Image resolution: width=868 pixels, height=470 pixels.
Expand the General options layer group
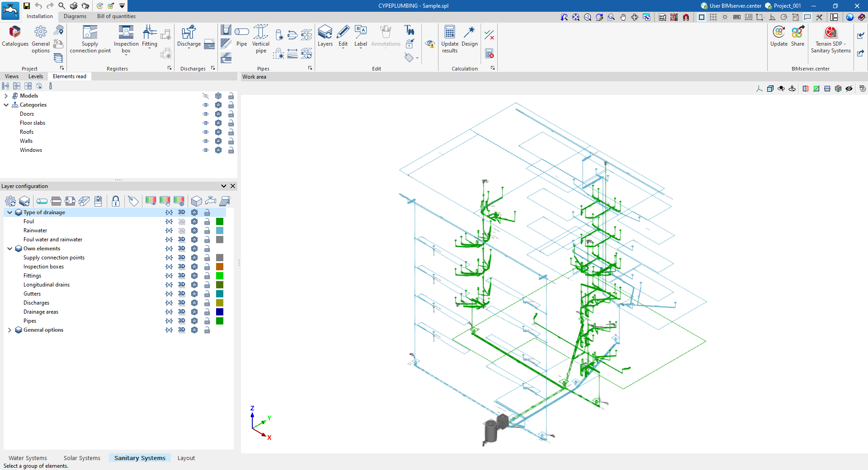click(x=9, y=330)
